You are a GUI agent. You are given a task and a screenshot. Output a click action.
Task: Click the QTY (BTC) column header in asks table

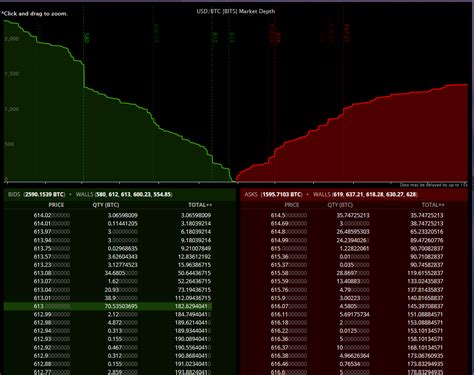(x=340, y=205)
